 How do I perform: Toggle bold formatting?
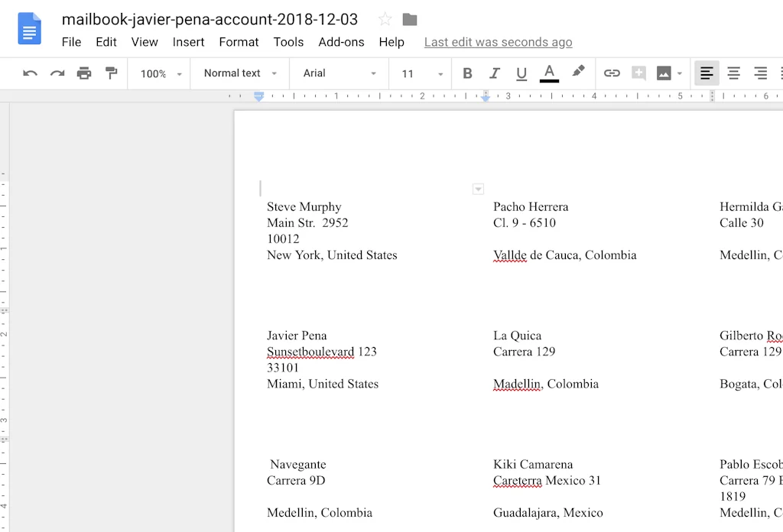click(x=467, y=73)
